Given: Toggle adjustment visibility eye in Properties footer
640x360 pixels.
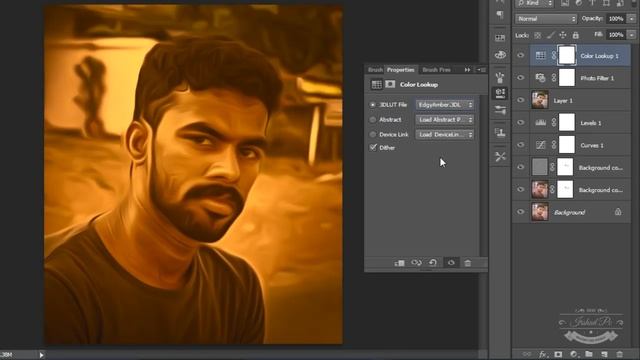Looking at the screenshot, I should (451, 263).
